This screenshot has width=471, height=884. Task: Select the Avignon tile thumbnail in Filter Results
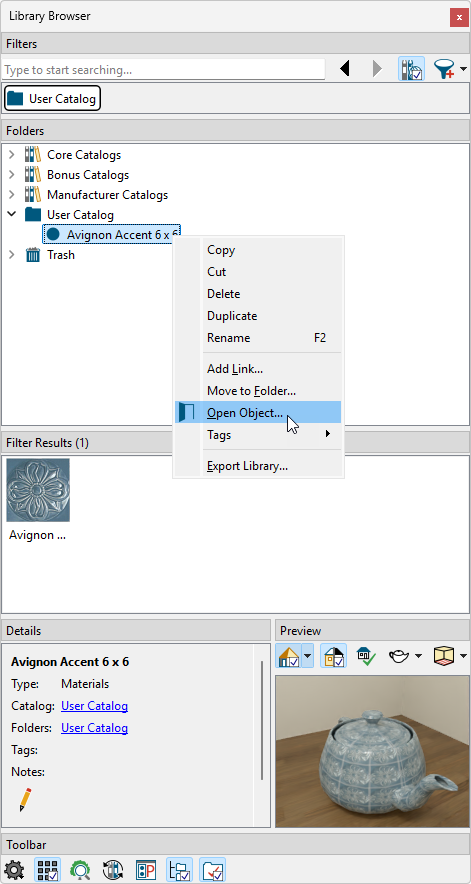click(38, 490)
